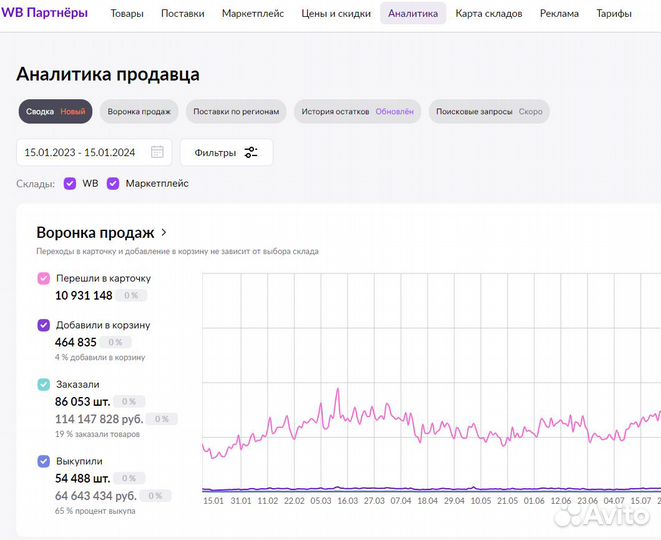Go to Цены и скидки menu
The image size is (661, 540).
click(336, 14)
